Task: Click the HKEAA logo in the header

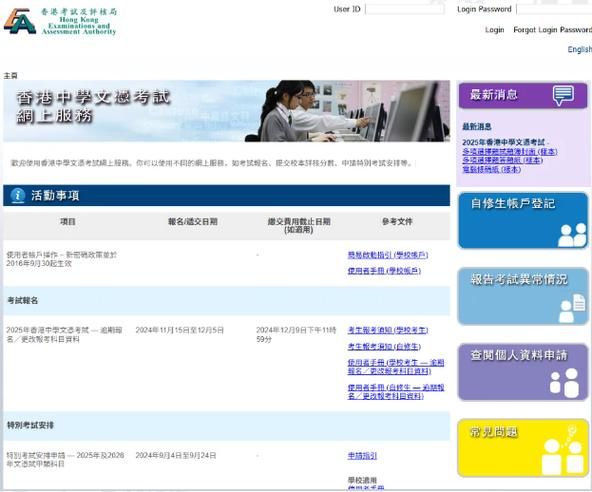Action: pos(60,22)
